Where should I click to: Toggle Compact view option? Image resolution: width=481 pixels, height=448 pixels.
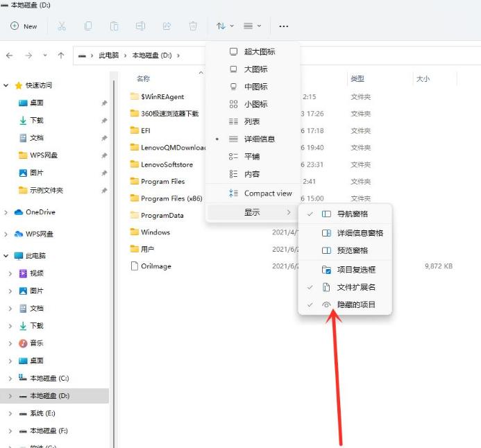click(253, 193)
